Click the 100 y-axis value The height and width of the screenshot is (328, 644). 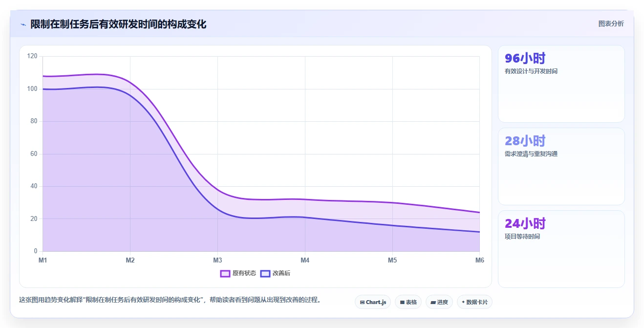(32, 89)
